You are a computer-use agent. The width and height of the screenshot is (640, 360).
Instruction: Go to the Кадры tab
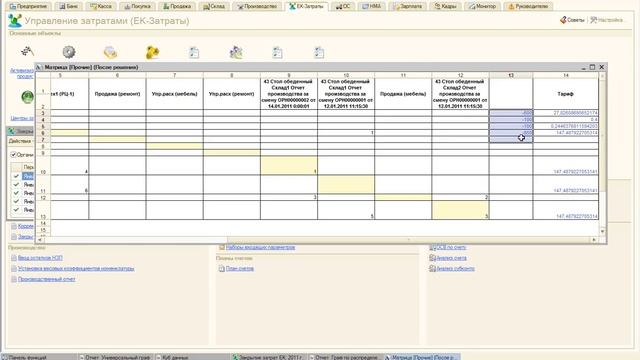[445, 6]
